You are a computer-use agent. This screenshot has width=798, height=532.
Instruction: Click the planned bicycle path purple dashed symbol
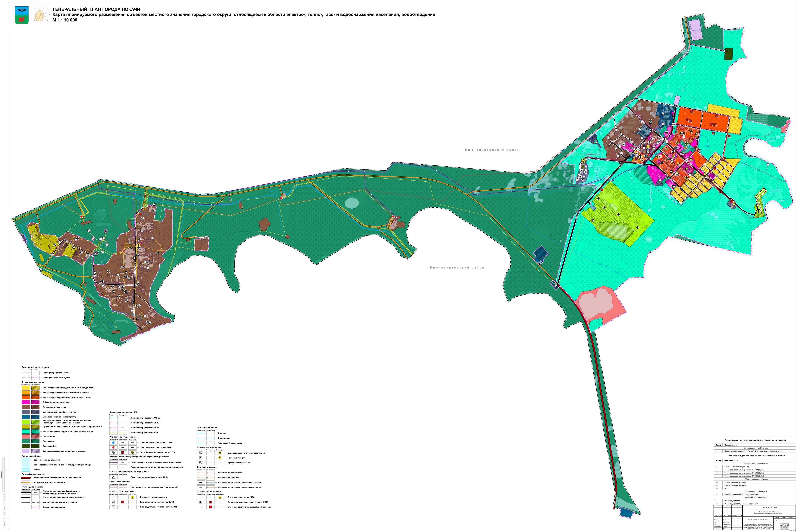(x=35, y=507)
